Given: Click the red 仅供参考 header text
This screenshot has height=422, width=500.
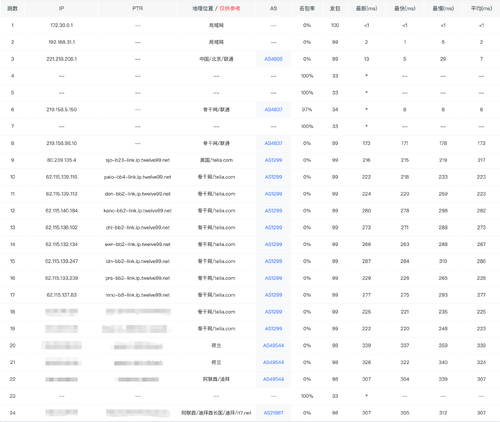Looking at the screenshot, I should pyautogui.click(x=230, y=8).
